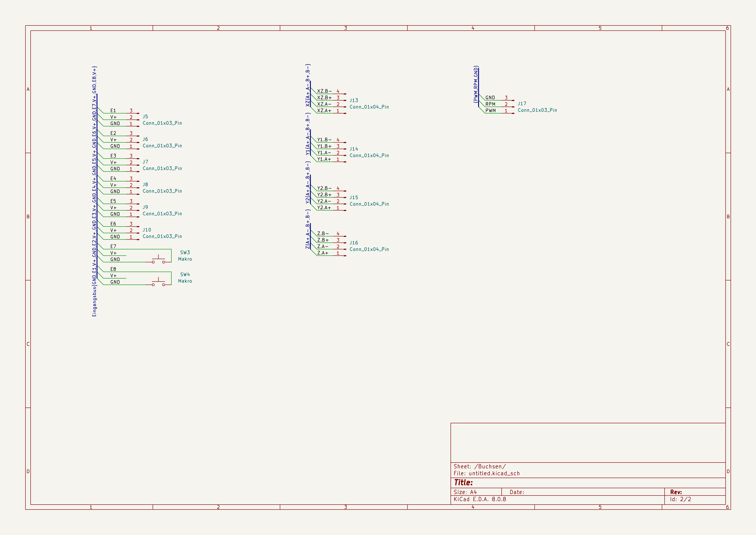The image size is (756, 535).
Task: Select the J10 connector reference label
Action: (x=147, y=230)
